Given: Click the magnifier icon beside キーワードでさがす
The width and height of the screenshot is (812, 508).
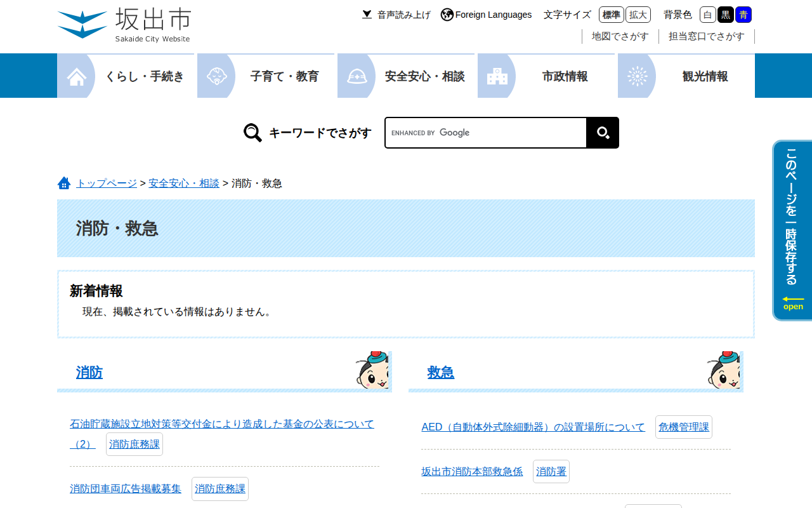Looking at the screenshot, I should point(252,133).
